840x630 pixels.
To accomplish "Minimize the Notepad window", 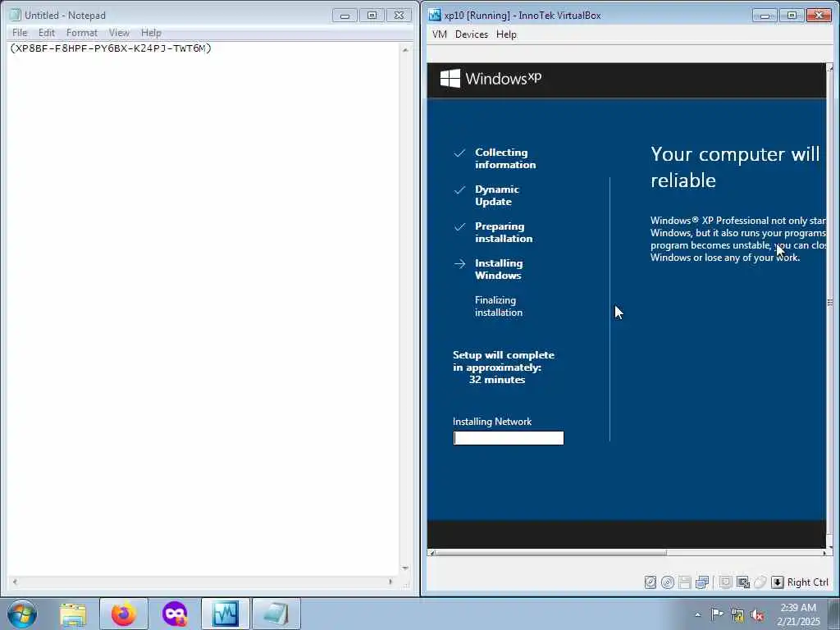I will pyautogui.click(x=345, y=16).
